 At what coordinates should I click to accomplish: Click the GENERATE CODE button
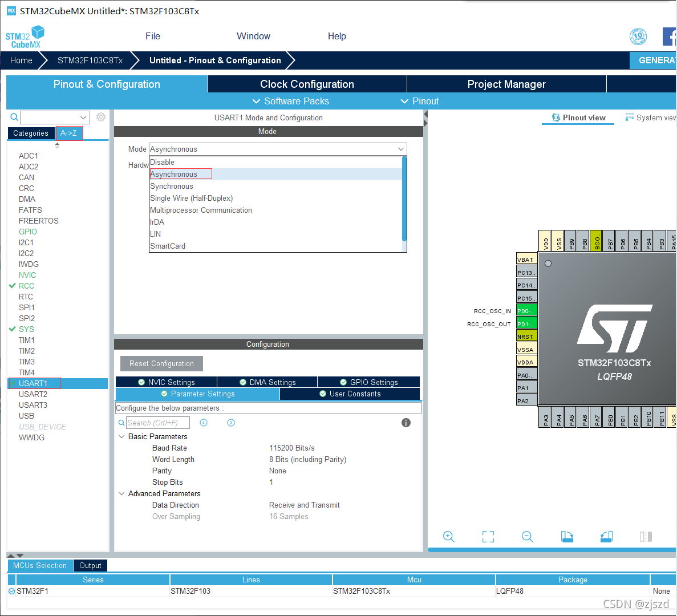click(x=653, y=60)
